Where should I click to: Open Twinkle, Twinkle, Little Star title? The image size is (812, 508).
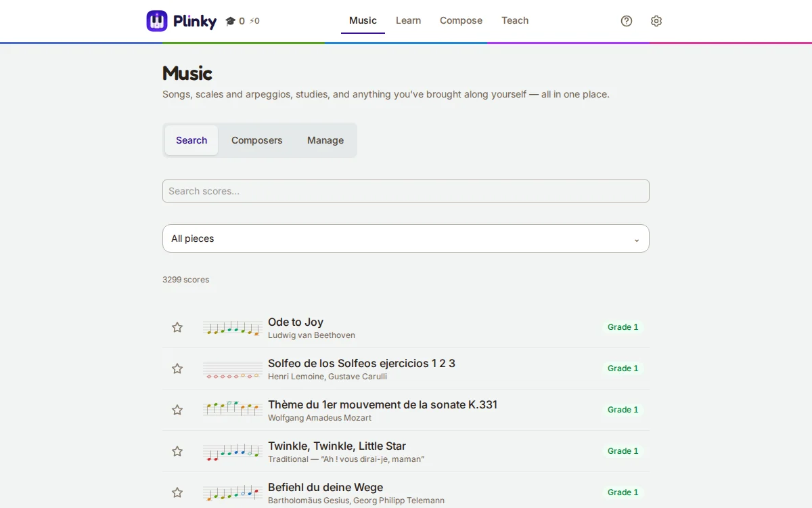click(337, 446)
